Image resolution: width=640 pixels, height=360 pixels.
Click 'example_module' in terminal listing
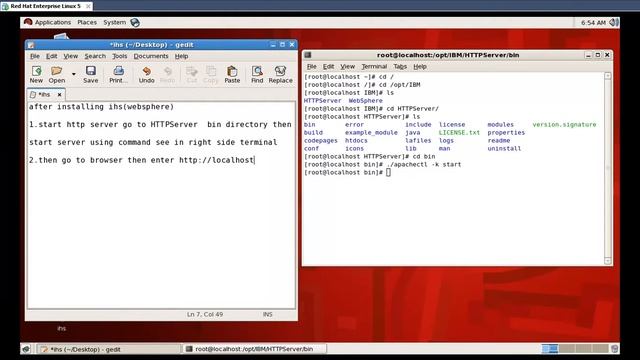[x=371, y=133]
